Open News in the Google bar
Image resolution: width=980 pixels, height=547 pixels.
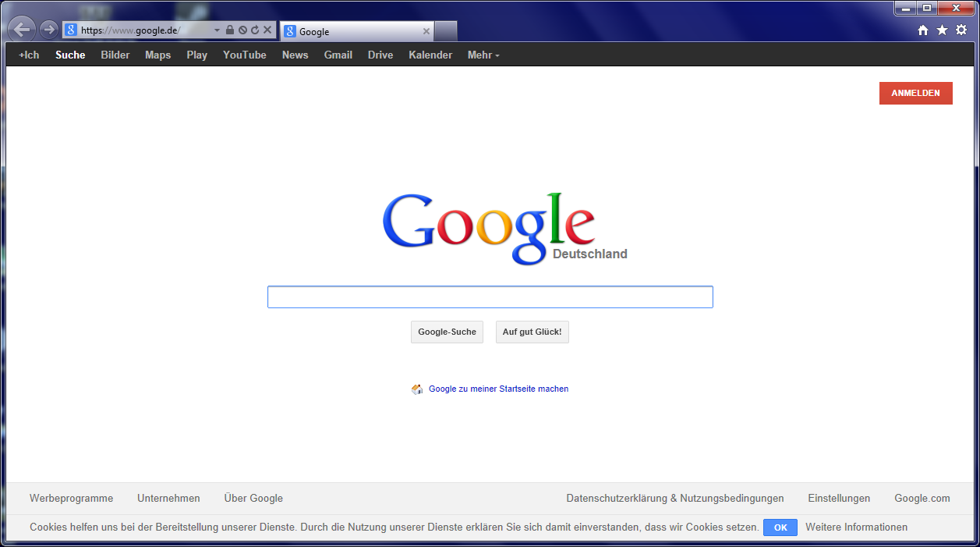pos(295,55)
